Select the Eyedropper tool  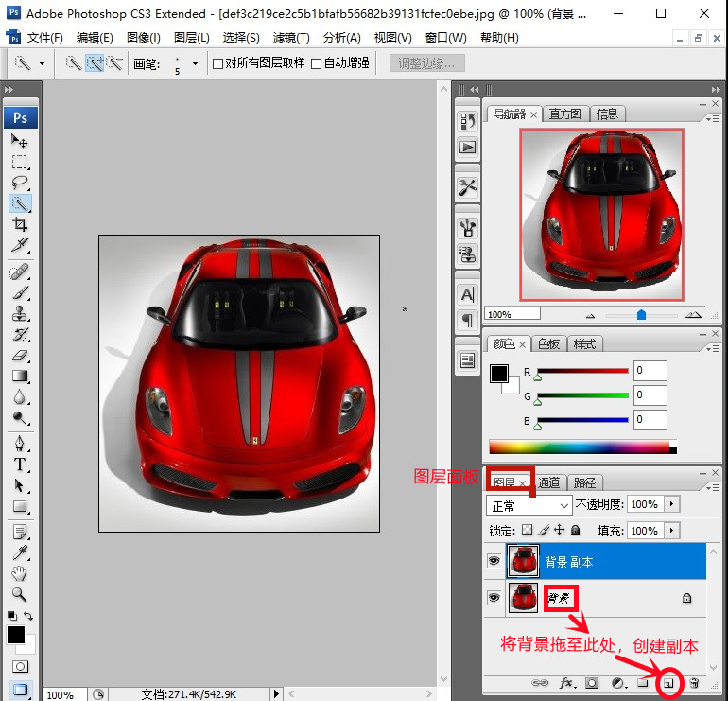click(x=20, y=552)
